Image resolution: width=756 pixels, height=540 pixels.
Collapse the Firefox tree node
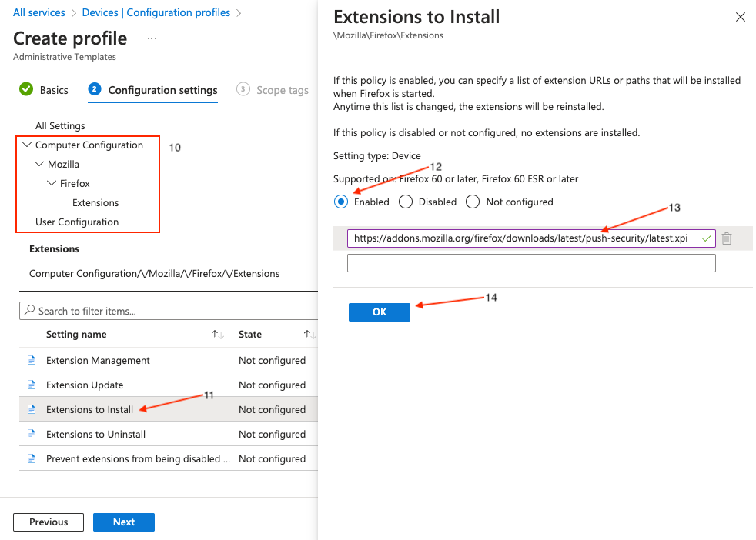[x=52, y=183]
